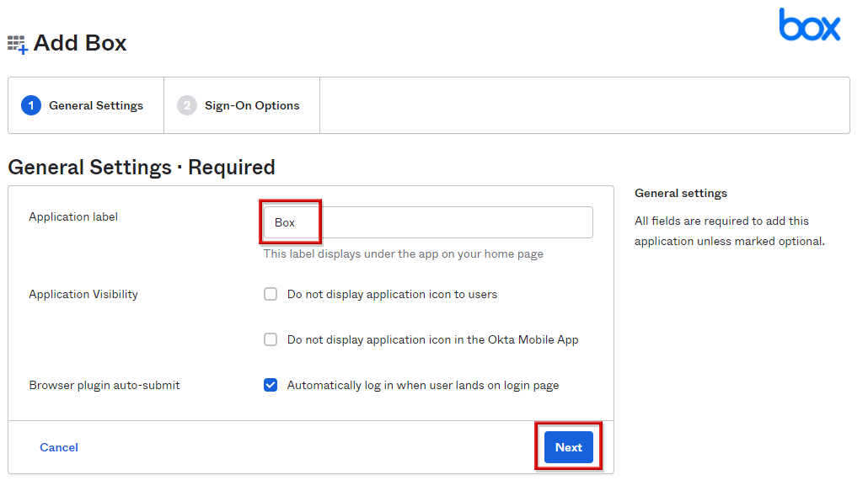Image resolution: width=868 pixels, height=491 pixels.
Task: Click the hint text below the label field
Action: (x=403, y=254)
